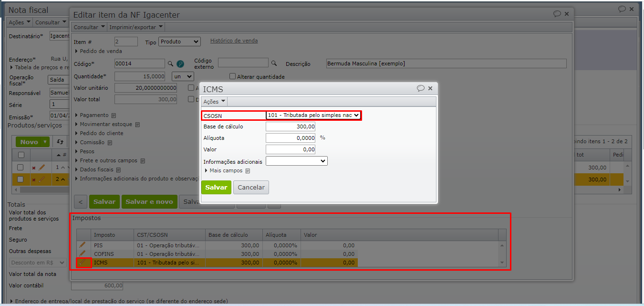Click pencil edit icon for PIS tax row
This screenshot has width=644, height=306.
83,245
